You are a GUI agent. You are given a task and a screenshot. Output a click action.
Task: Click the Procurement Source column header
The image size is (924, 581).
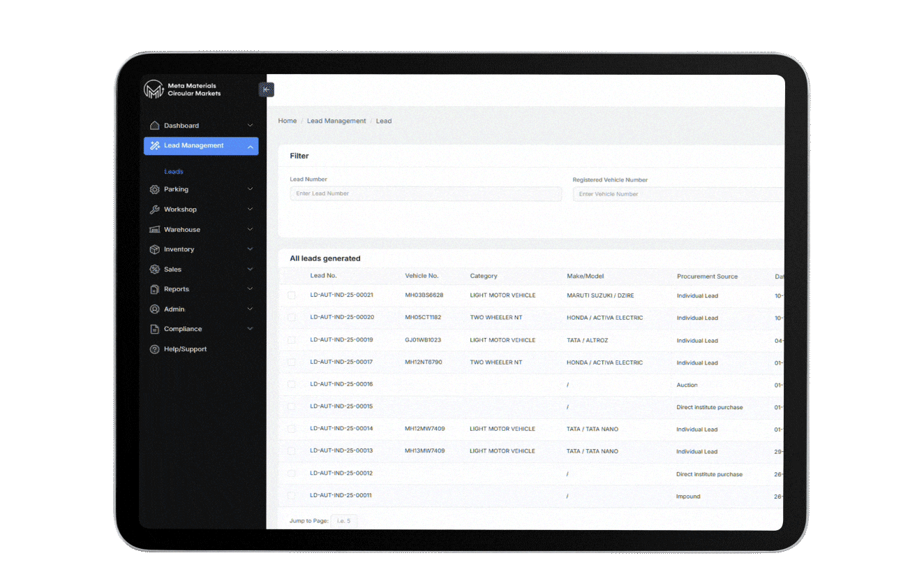pos(707,277)
